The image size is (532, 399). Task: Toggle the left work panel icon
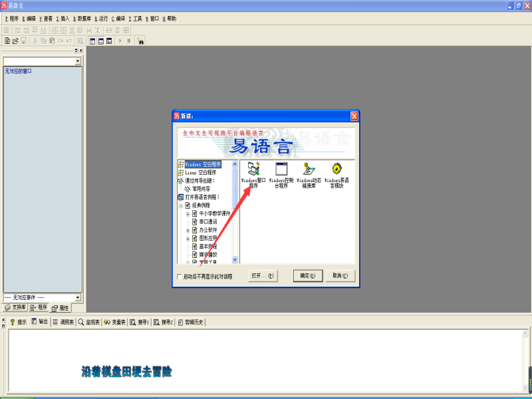tap(92, 41)
